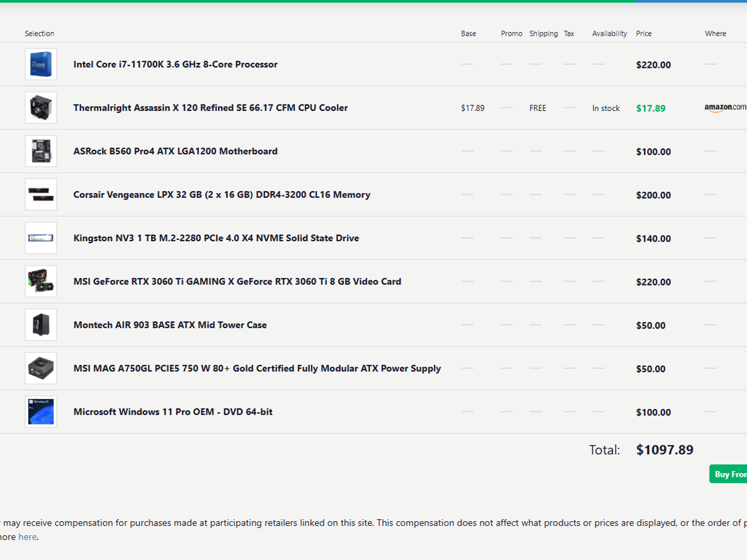
Task: Open Intel Core i7-11700K processor link
Action: tap(175, 65)
